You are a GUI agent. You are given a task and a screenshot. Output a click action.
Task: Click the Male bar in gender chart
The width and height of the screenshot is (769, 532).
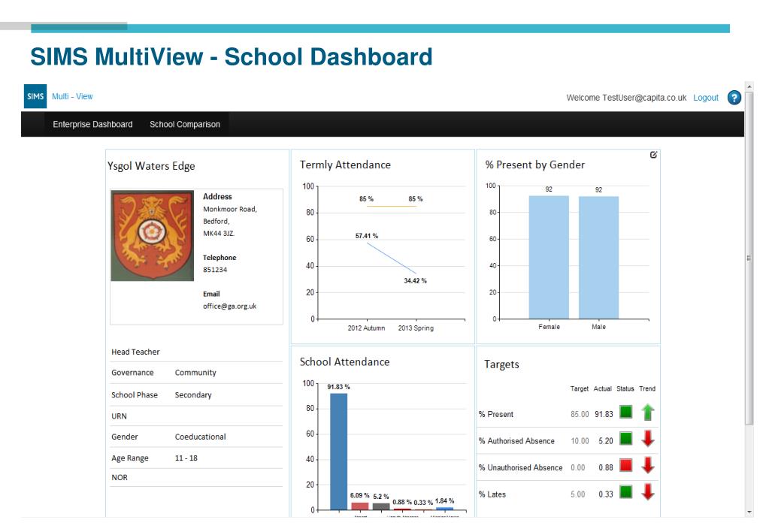pyautogui.click(x=599, y=258)
